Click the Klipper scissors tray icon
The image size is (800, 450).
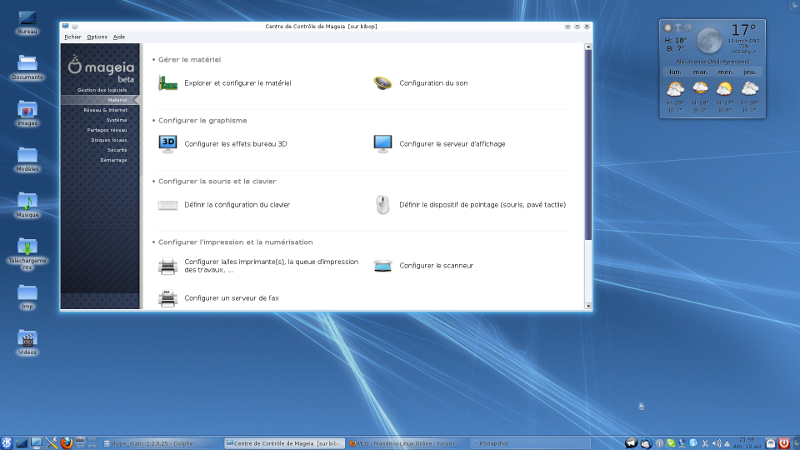coord(705,443)
